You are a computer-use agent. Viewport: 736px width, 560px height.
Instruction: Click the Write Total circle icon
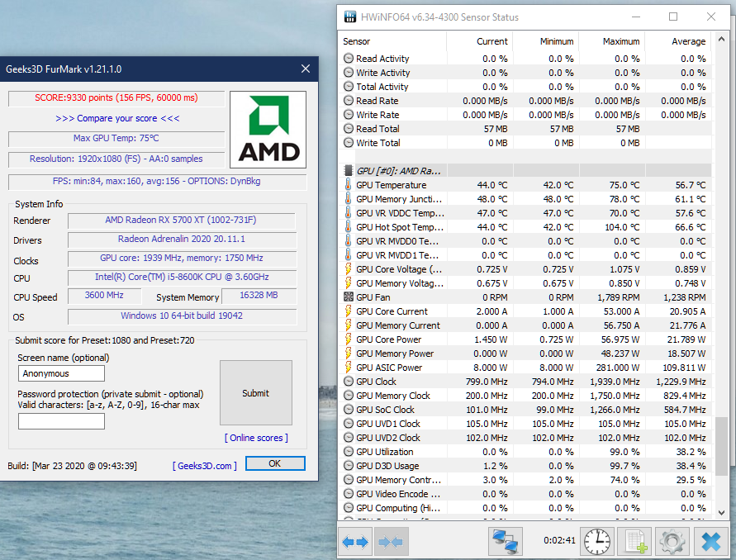(x=349, y=142)
